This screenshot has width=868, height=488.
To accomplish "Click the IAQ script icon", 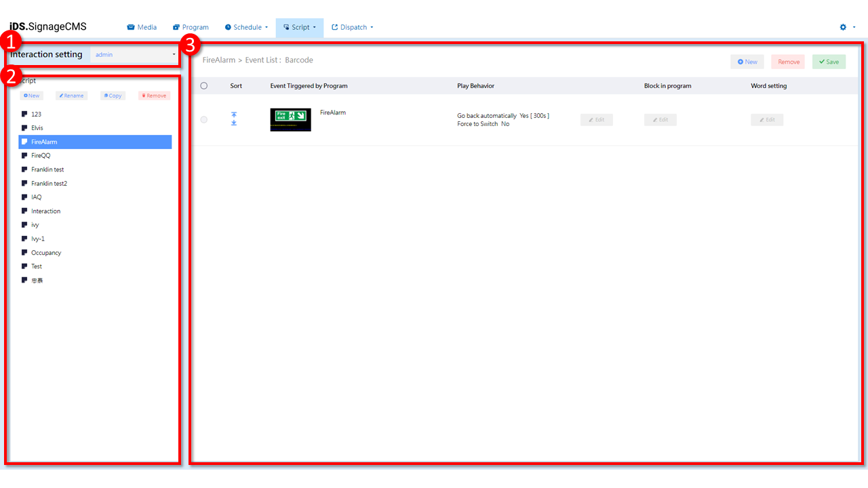I will point(24,197).
